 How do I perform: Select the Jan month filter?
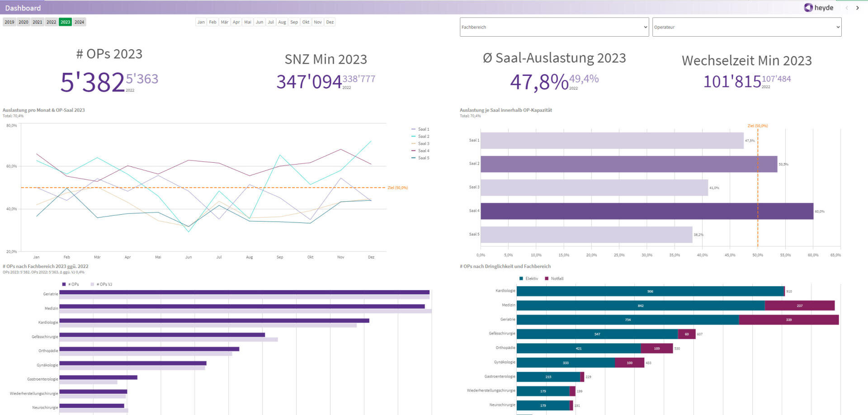tap(201, 22)
